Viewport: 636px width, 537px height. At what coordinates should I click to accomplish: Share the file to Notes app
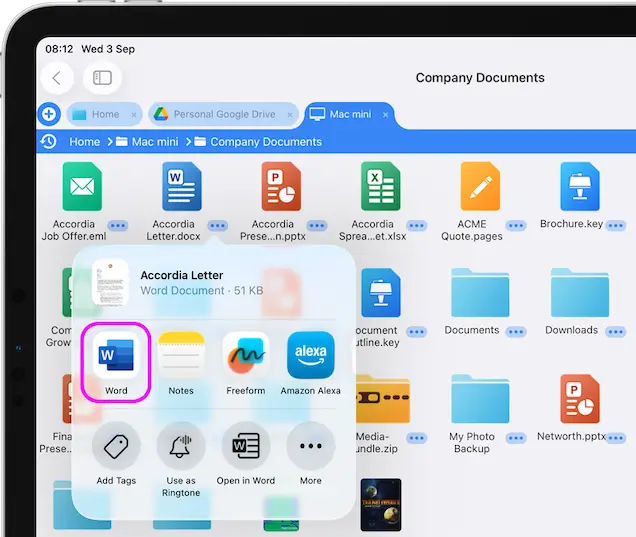coord(181,357)
